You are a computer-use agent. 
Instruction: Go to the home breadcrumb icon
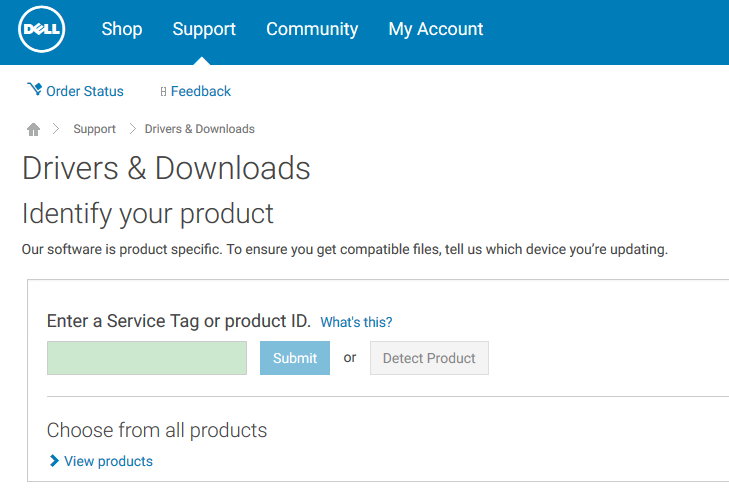[x=33, y=129]
